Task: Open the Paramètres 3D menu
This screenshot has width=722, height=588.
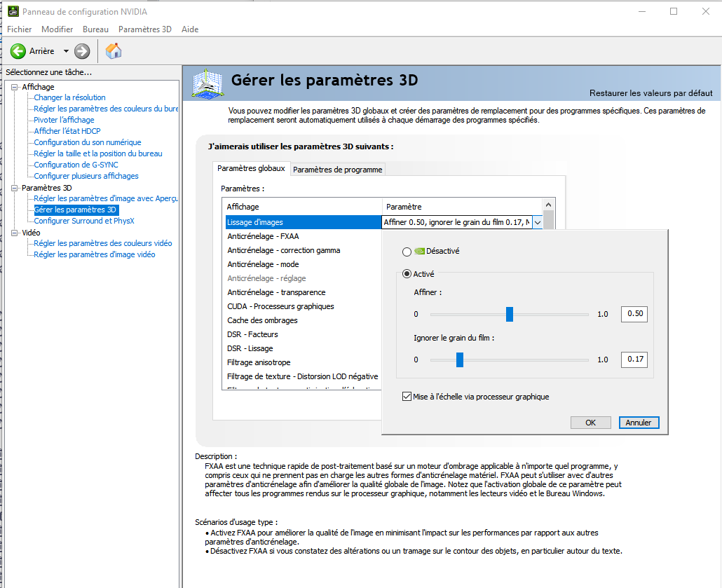Action: [144, 29]
